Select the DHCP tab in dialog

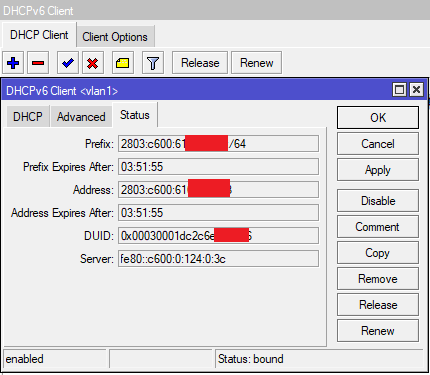click(28, 117)
